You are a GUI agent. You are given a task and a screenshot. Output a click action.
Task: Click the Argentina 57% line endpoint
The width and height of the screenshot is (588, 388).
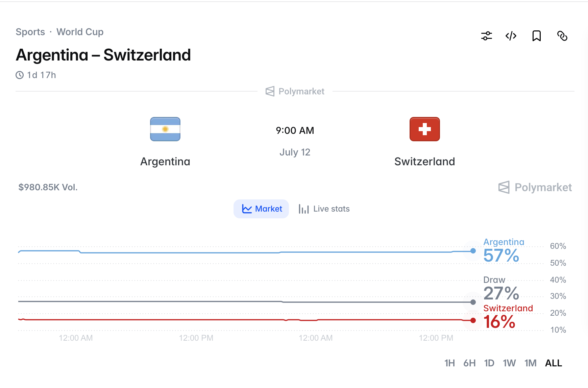pyautogui.click(x=473, y=251)
